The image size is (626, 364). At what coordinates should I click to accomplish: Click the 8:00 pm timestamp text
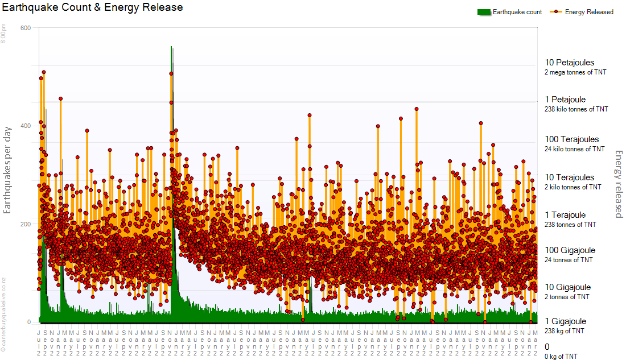click(x=4, y=33)
